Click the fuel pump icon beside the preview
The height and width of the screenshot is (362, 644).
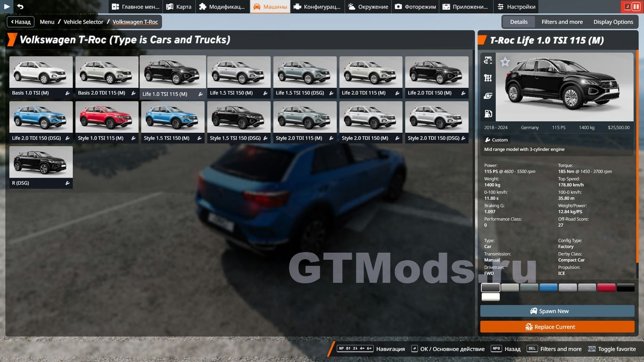click(488, 114)
